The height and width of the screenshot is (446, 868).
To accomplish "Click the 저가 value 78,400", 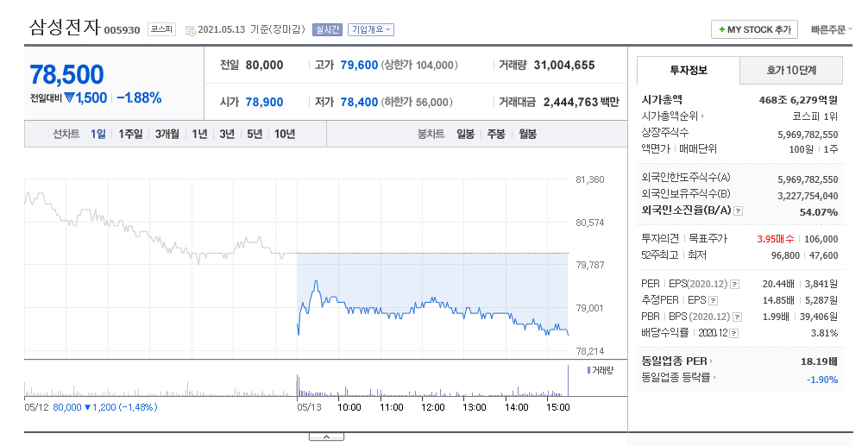I will [x=359, y=102].
